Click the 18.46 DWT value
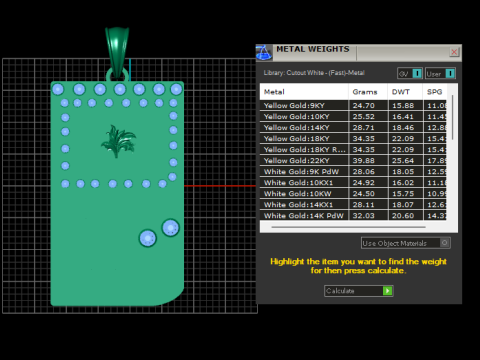This screenshot has width=480, height=360. click(403, 128)
